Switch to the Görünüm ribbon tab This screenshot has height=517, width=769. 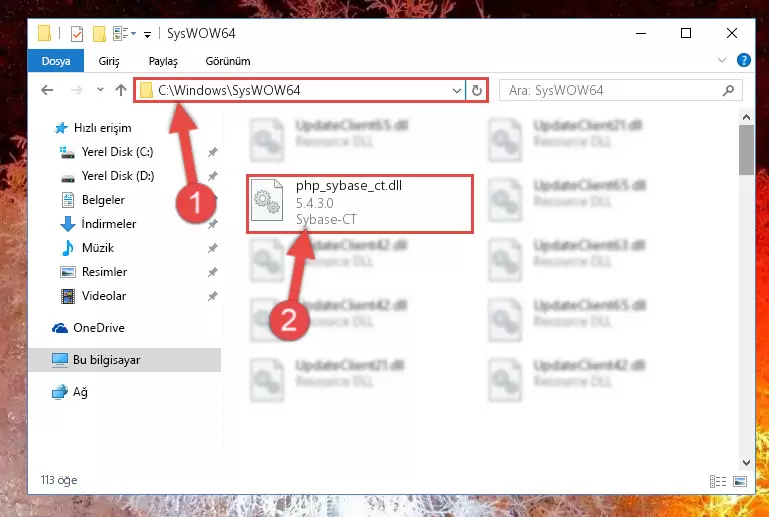[228, 61]
